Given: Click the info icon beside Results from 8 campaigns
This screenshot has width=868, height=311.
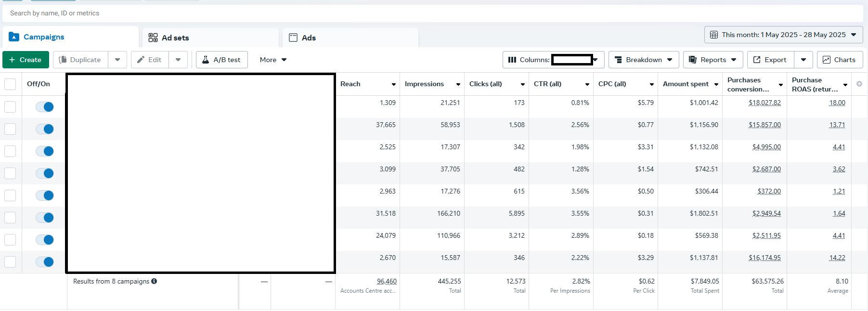Looking at the screenshot, I should (x=154, y=281).
